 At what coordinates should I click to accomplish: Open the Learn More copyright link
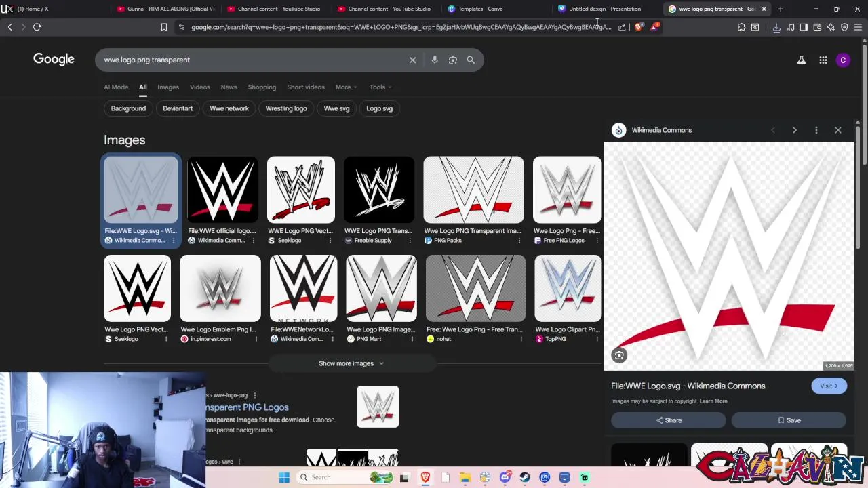713,401
